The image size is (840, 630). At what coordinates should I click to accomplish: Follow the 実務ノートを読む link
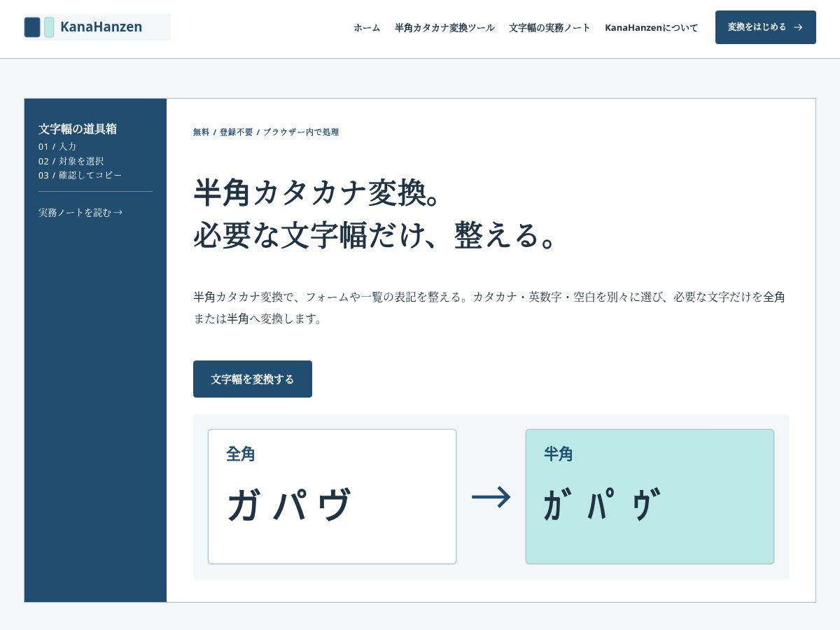pos(80,212)
